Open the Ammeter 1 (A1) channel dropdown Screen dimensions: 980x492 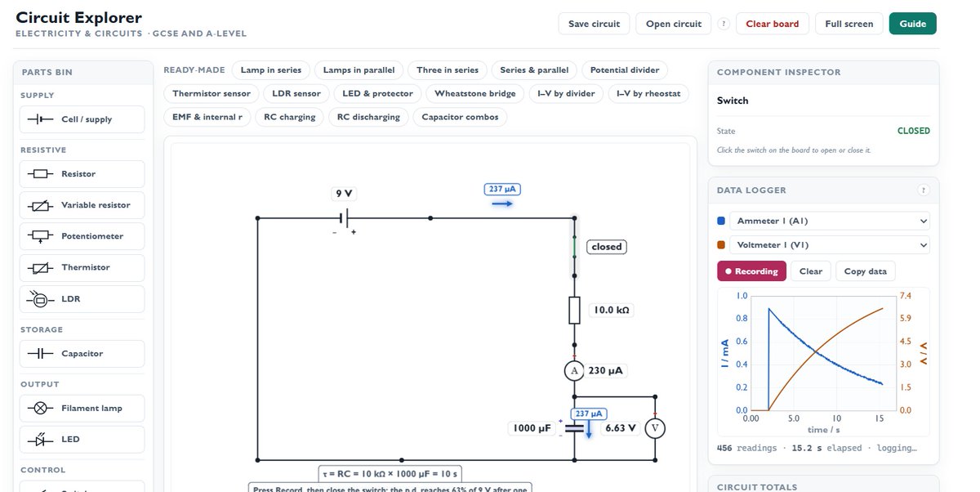831,221
